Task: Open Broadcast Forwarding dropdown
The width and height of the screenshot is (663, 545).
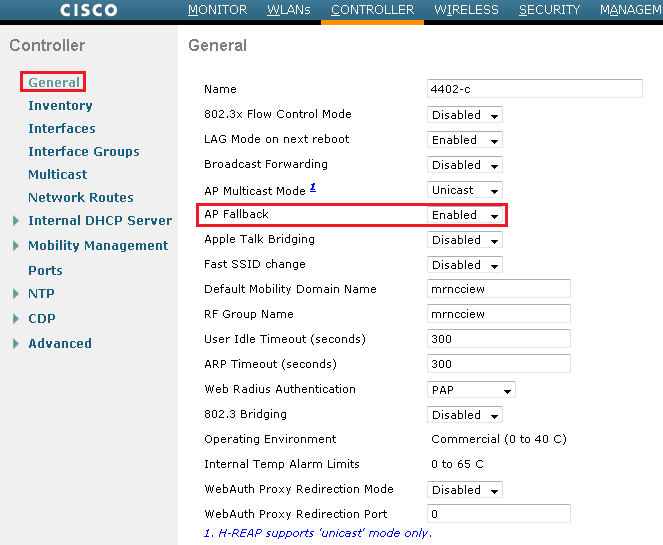Action: [465, 165]
